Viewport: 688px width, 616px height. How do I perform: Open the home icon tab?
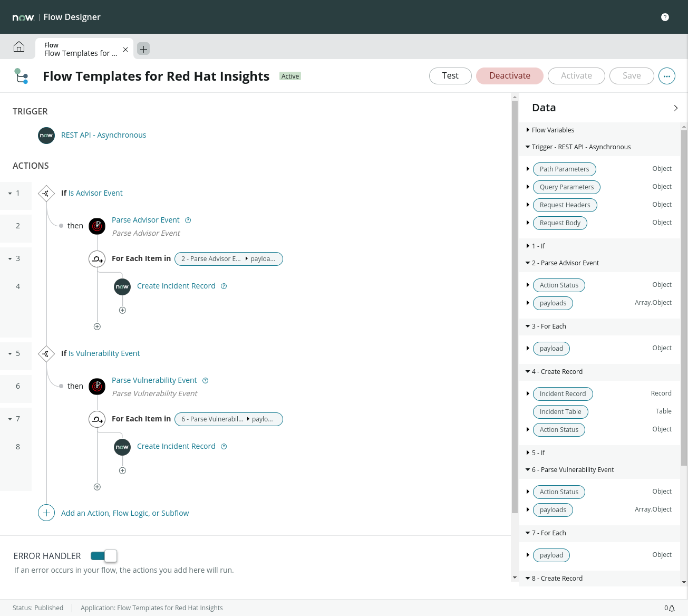click(x=19, y=47)
